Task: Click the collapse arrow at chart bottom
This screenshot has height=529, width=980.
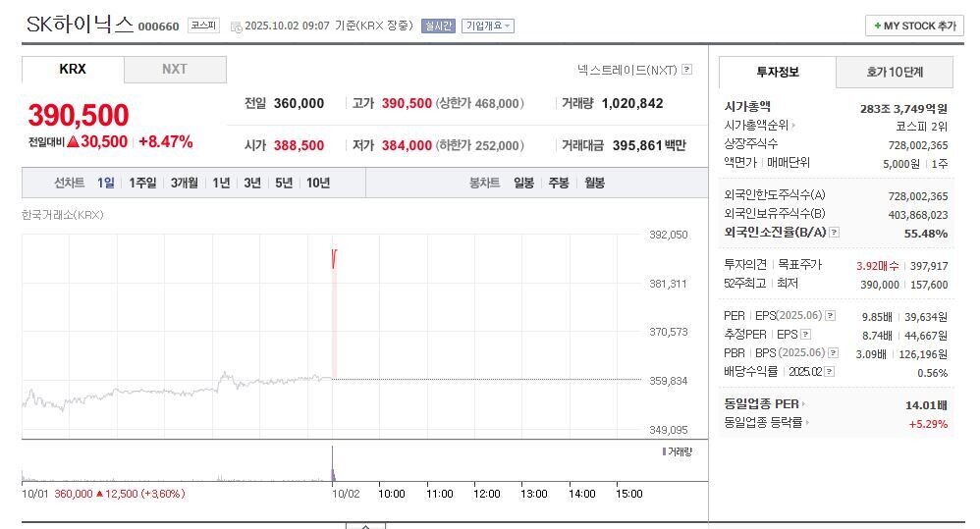Action: 365,526
